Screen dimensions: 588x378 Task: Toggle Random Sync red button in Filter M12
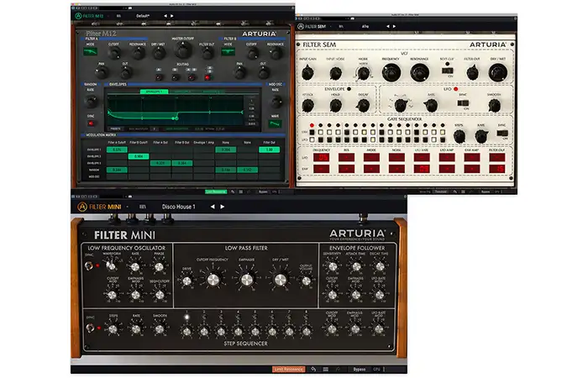(x=91, y=123)
